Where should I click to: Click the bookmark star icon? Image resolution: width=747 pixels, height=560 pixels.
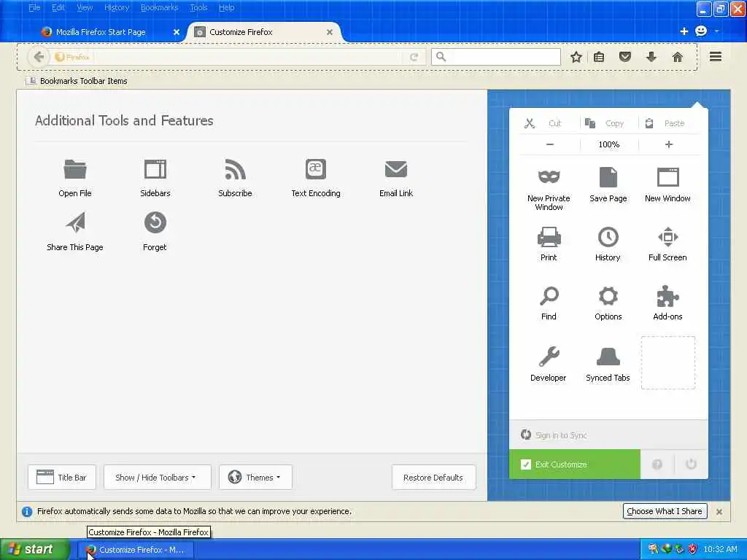[x=576, y=57]
